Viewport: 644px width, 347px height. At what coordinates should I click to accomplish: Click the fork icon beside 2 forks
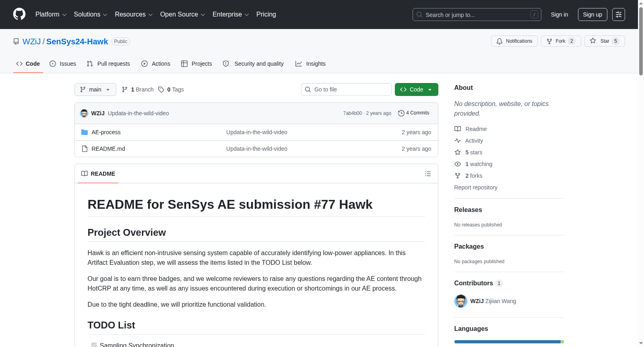point(458,176)
